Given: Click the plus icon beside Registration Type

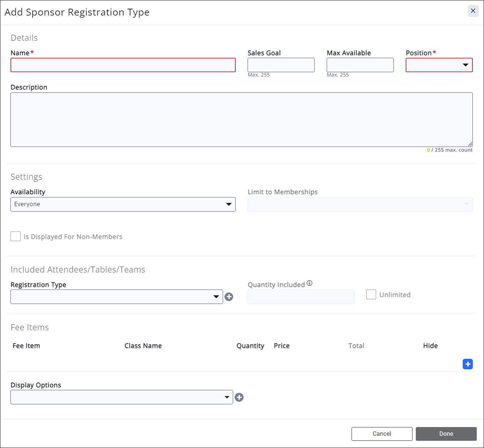Looking at the screenshot, I should pos(229,297).
